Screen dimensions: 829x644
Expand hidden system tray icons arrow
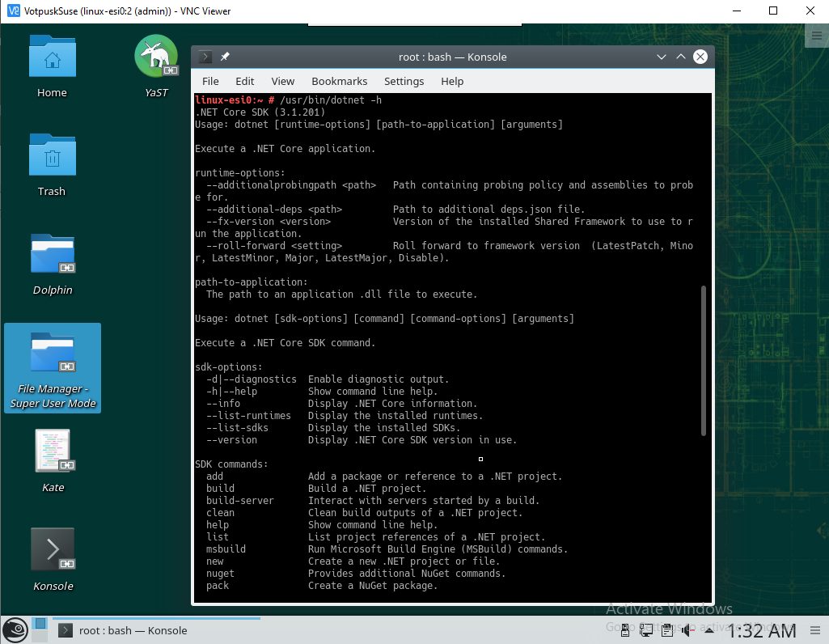point(709,629)
